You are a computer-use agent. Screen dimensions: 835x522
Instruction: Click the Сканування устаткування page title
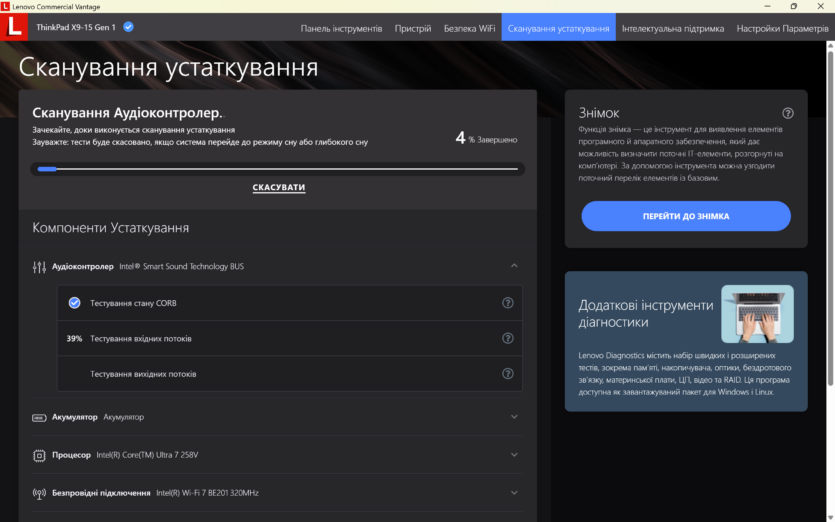point(168,68)
